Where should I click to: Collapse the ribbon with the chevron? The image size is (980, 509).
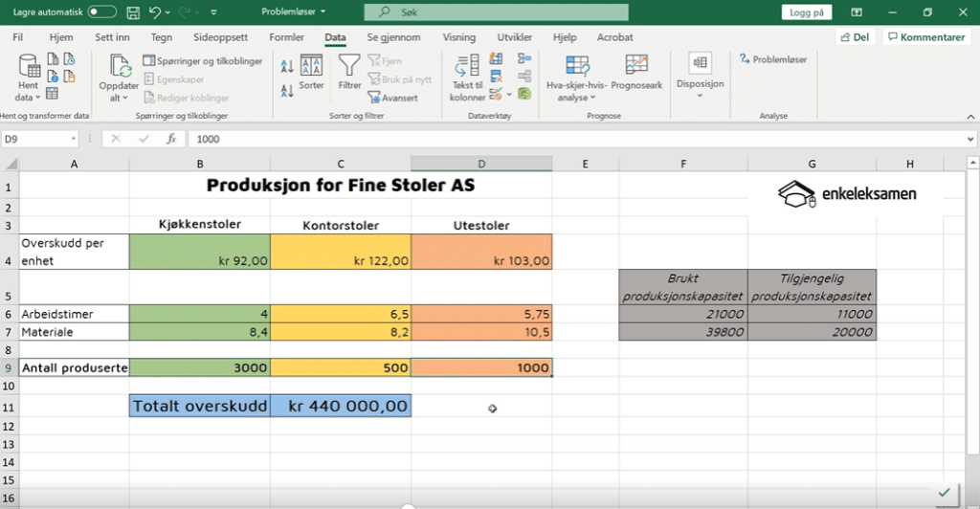pyautogui.click(x=970, y=117)
